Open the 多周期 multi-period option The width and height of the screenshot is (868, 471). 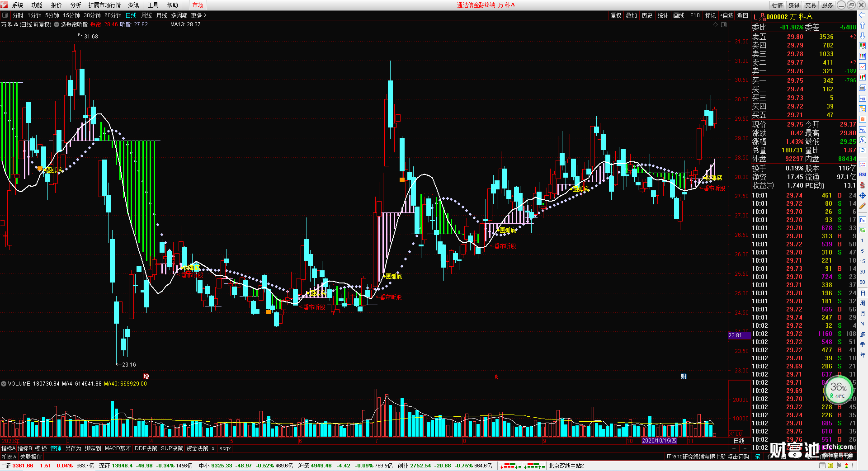(179, 15)
